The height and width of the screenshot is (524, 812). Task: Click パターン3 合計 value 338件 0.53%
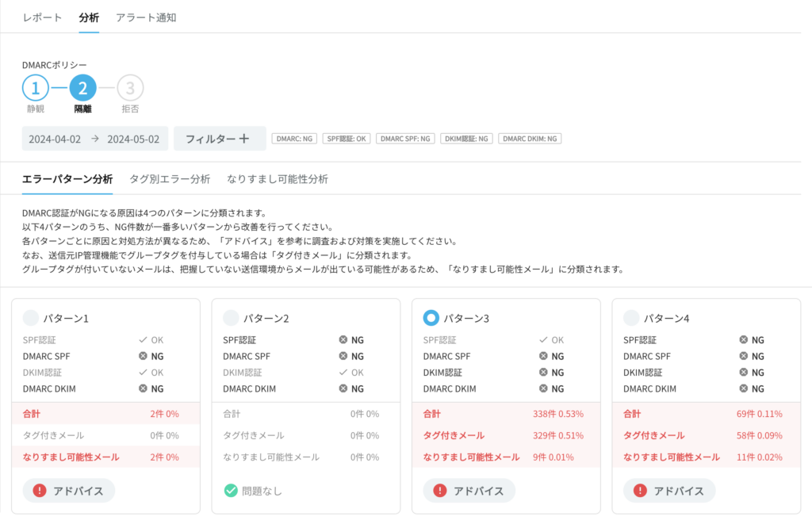(x=558, y=414)
